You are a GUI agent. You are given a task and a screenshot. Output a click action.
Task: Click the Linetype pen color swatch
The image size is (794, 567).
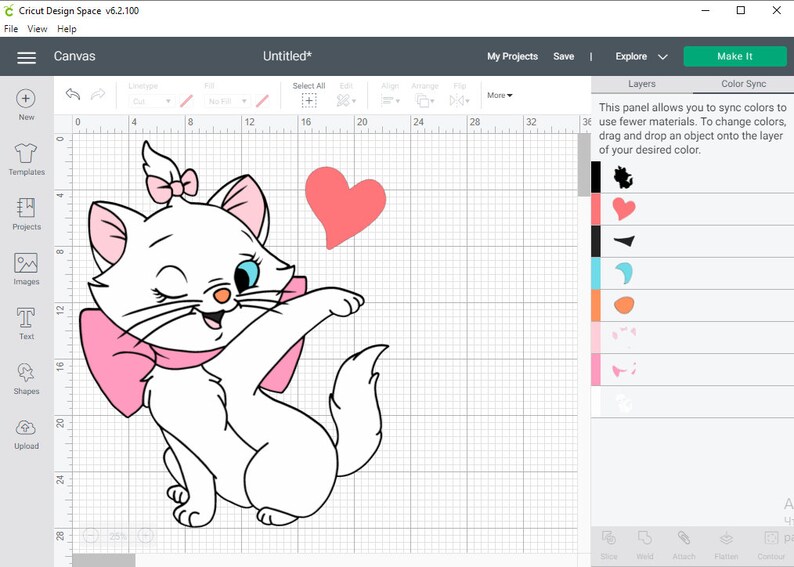pyautogui.click(x=186, y=101)
